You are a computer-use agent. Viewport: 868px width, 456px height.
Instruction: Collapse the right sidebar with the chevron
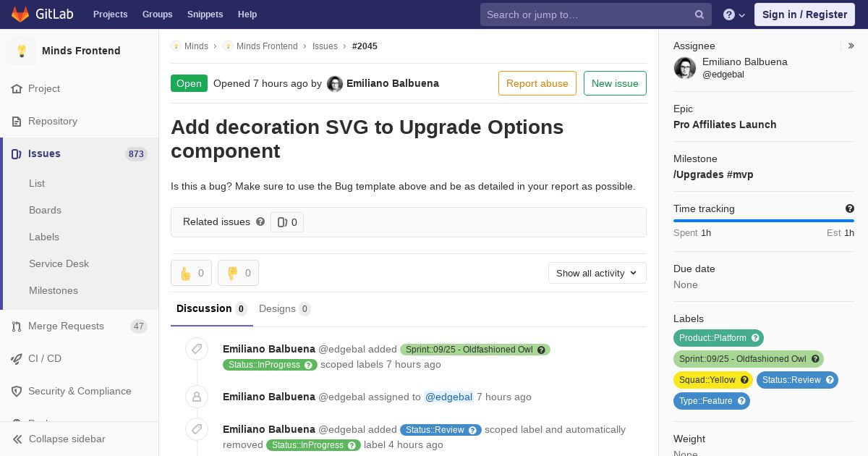(851, 46)
